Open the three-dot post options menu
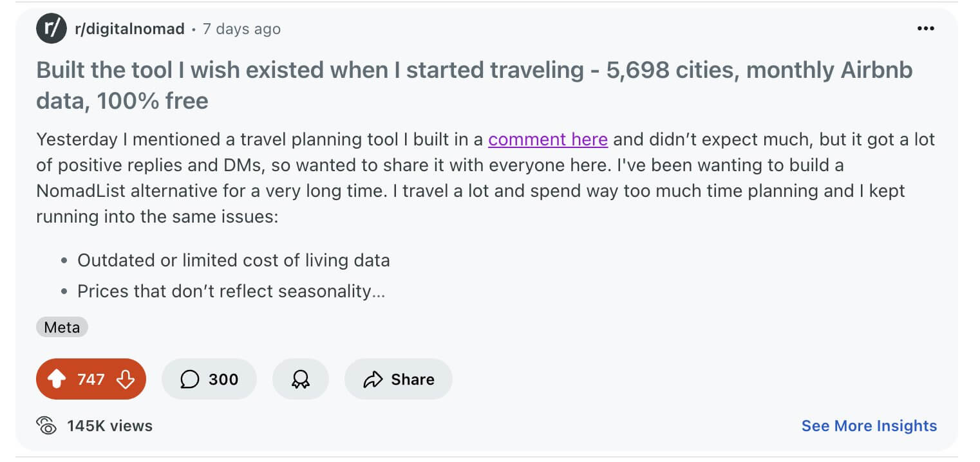The width and height of the screenshot is (980, 462). click(925, 29)
